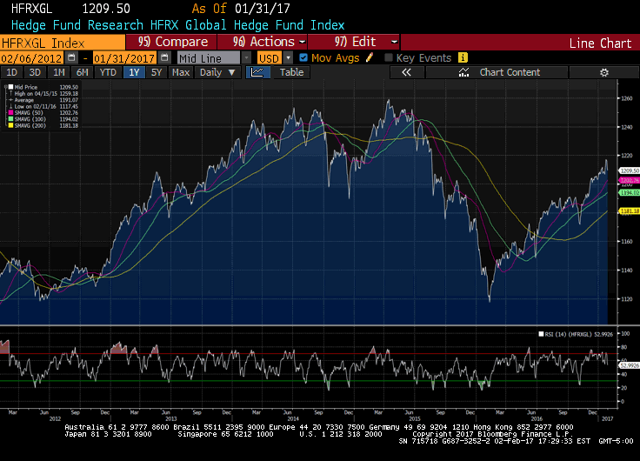Switch to the line chart view icon
The height and width of the screenshot is (461, 640).
click(258, 73)
